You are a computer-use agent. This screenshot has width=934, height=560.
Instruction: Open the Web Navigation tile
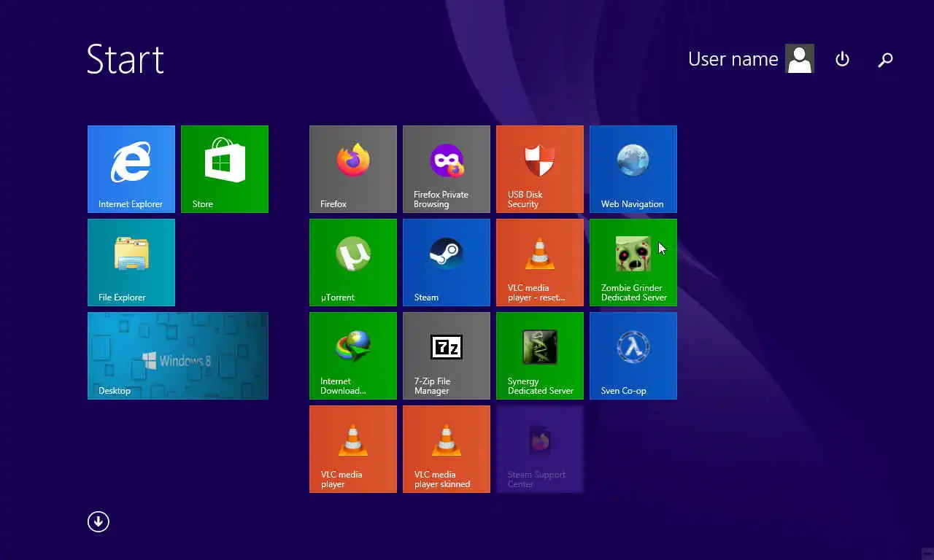pyautogui.click(x=633, y=169)
